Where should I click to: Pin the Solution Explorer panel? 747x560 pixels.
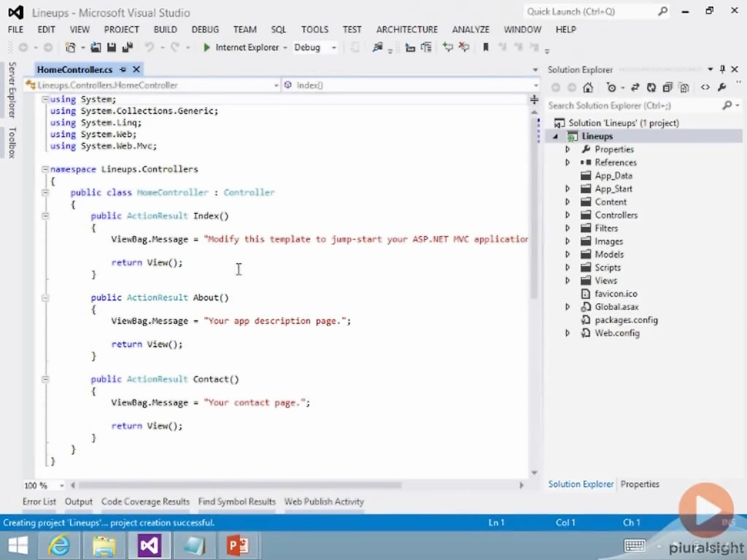point(722,69)
